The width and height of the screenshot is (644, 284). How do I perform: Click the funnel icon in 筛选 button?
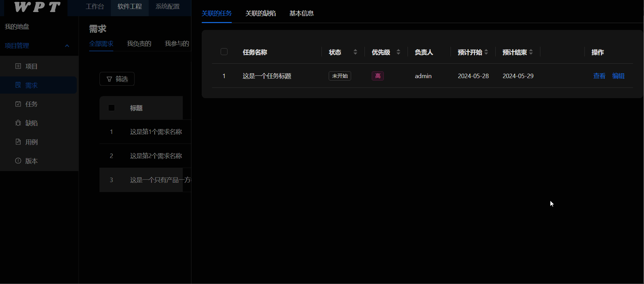109,79
